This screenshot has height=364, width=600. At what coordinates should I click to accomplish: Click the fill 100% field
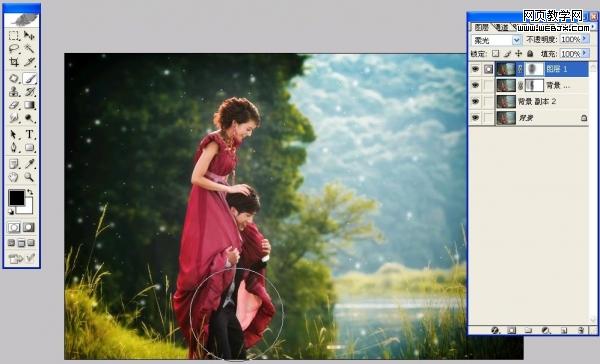[x=571, y=54]
